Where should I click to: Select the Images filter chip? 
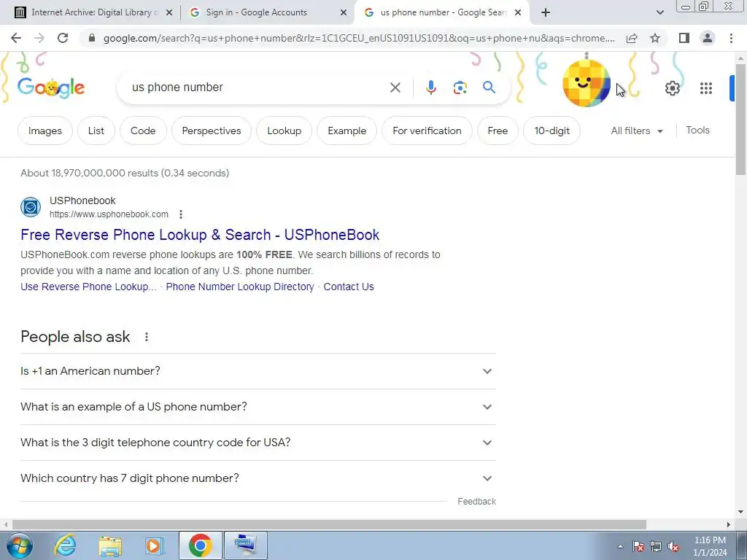[x=45, y=131]
